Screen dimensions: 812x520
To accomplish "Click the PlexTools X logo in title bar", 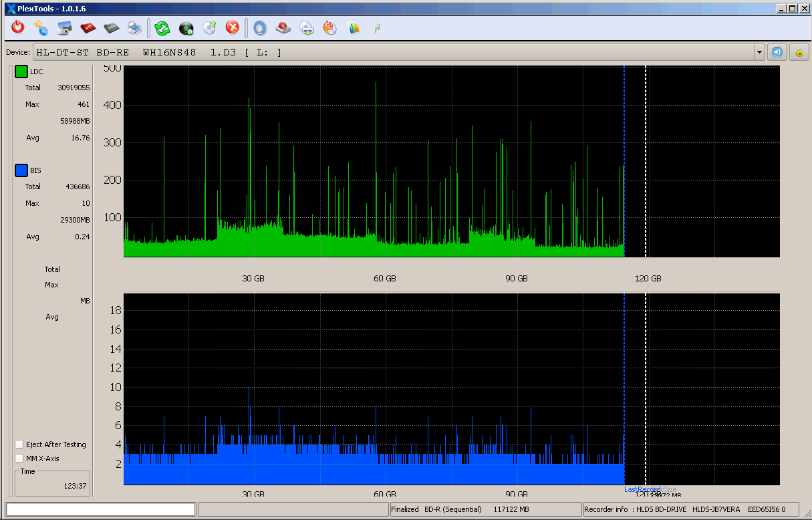I will (10, 9).
